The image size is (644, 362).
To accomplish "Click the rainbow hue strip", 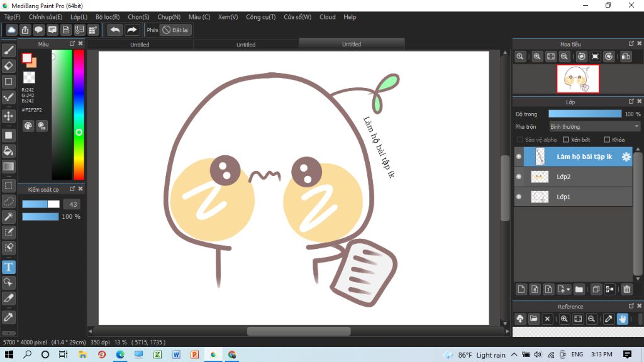I will (x=79, y=114).
